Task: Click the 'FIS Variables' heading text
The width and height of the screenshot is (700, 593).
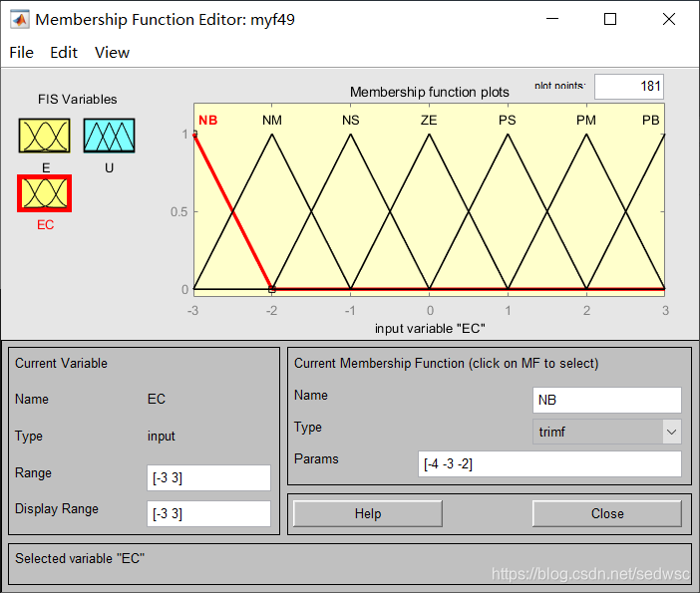Action: pos(77,99)
